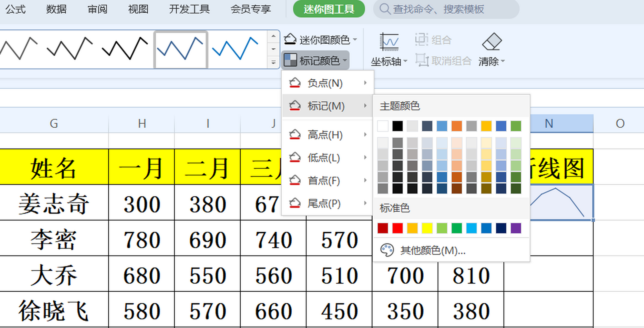Pick yellow standard color swatch
Viewport: 644px width, 328px height.
(x=427, y=228)
